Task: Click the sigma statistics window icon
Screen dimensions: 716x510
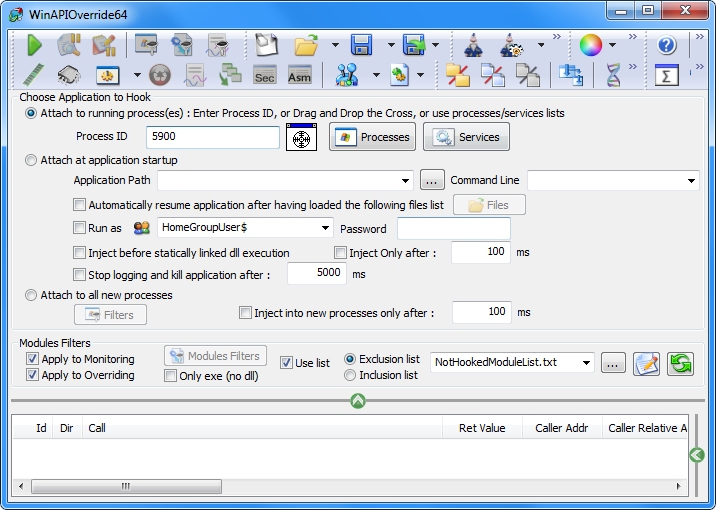Action: tap(666, 75)
